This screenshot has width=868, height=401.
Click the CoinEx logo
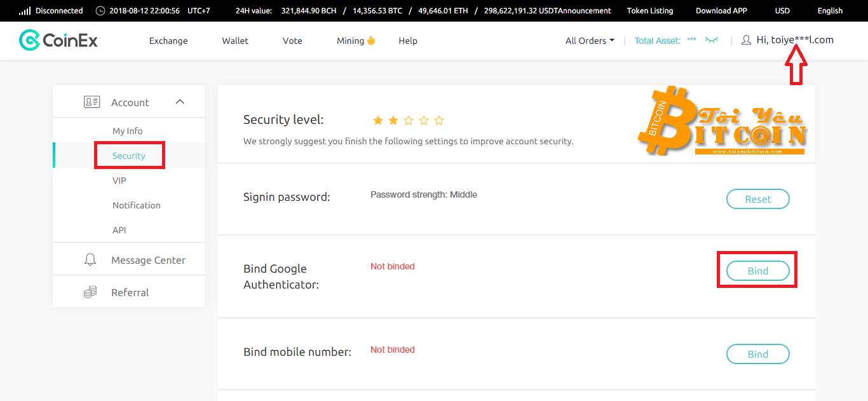click(58, 41)
